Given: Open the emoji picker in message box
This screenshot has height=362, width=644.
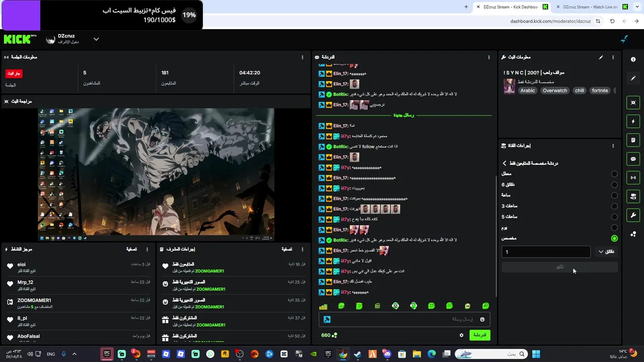Looking at the screenshot, I should coord(482,319).
